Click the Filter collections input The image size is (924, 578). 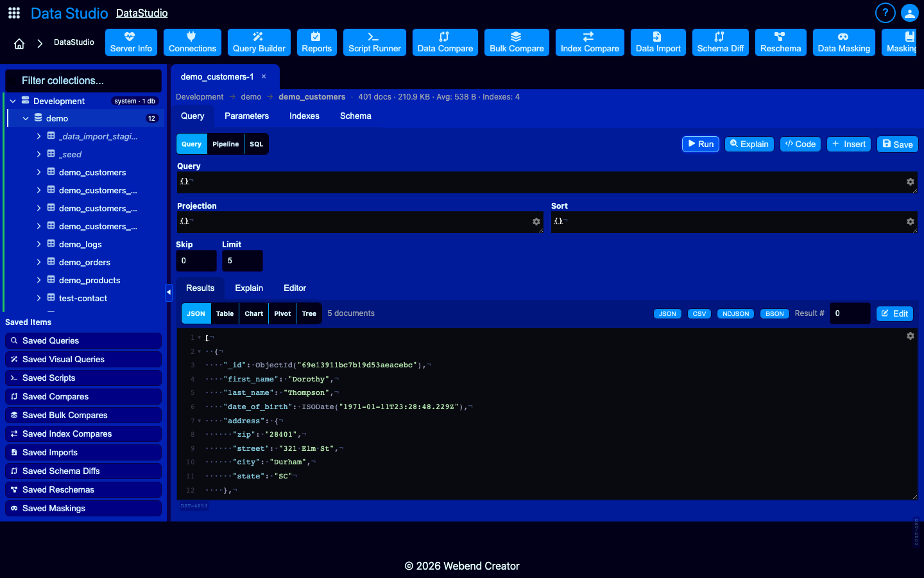(83, 80)
